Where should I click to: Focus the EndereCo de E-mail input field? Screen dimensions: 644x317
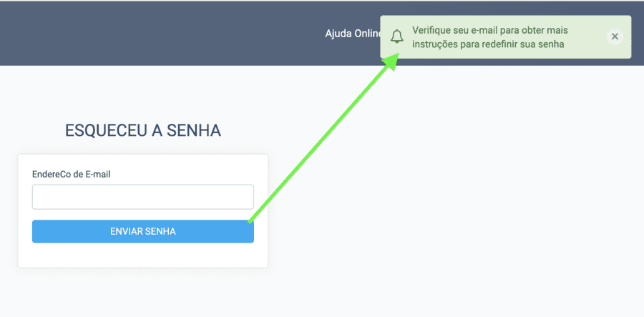(x=142, y=197)
